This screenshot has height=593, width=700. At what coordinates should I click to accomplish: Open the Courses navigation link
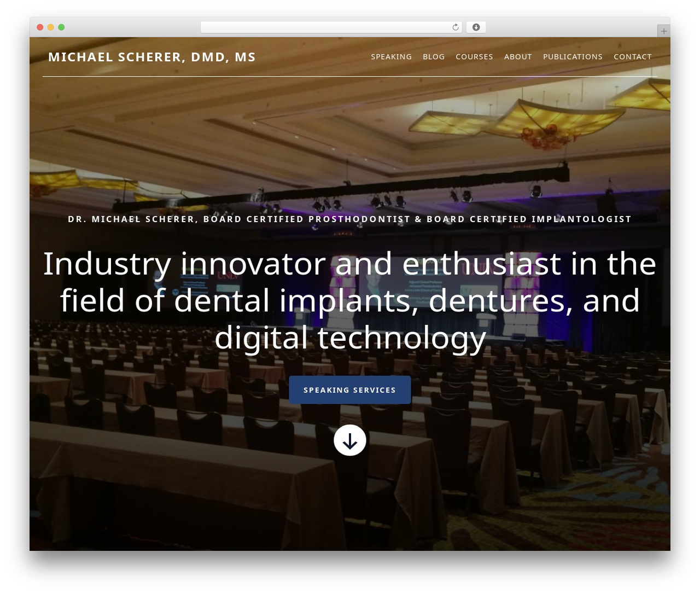click(474, 57)
